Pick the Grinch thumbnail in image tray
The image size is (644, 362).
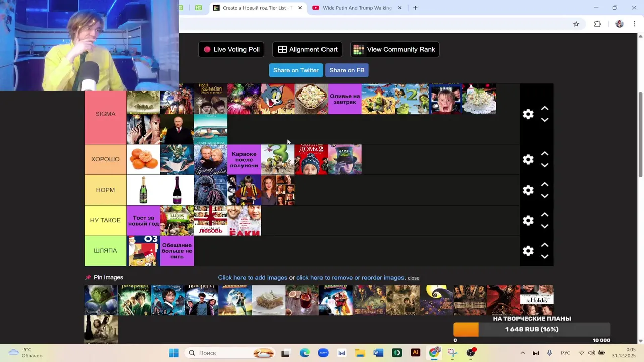click(x=101, y=300)
